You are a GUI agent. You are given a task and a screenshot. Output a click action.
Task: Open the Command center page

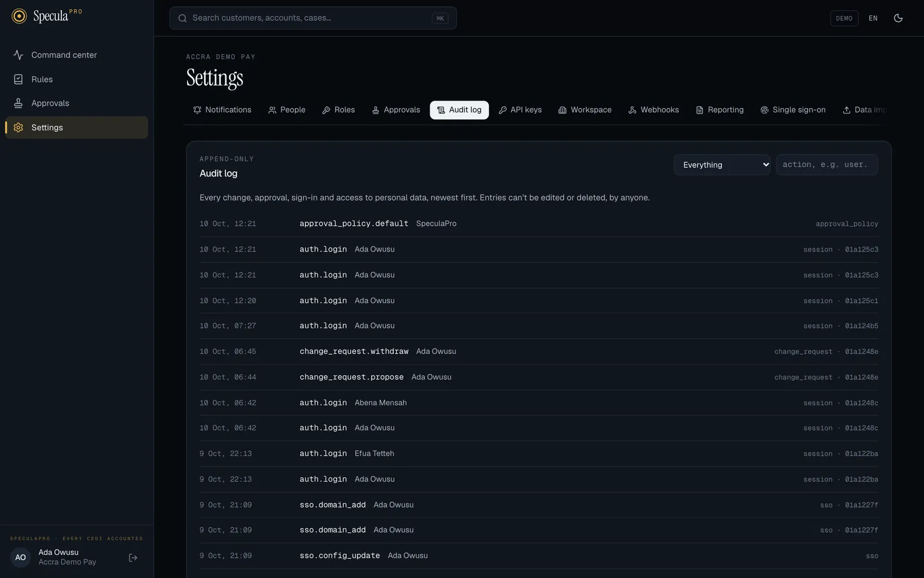(76, 55)
